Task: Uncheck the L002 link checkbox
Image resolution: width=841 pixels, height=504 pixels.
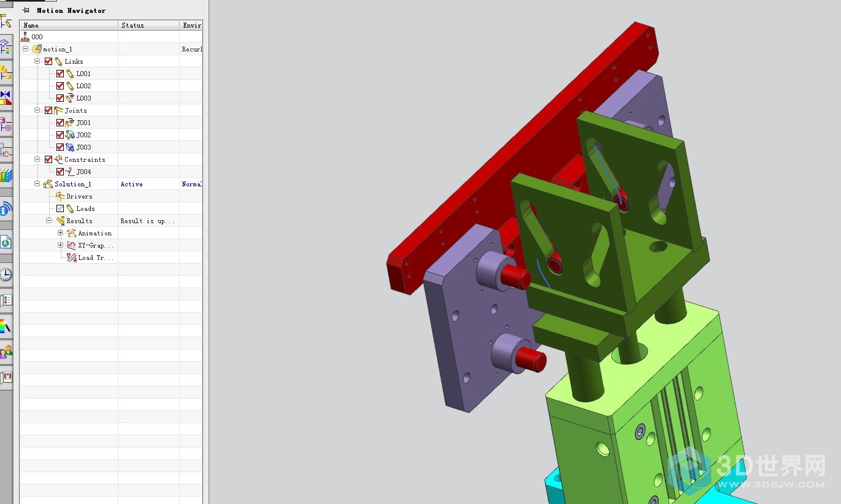Action: click(60, 86)
